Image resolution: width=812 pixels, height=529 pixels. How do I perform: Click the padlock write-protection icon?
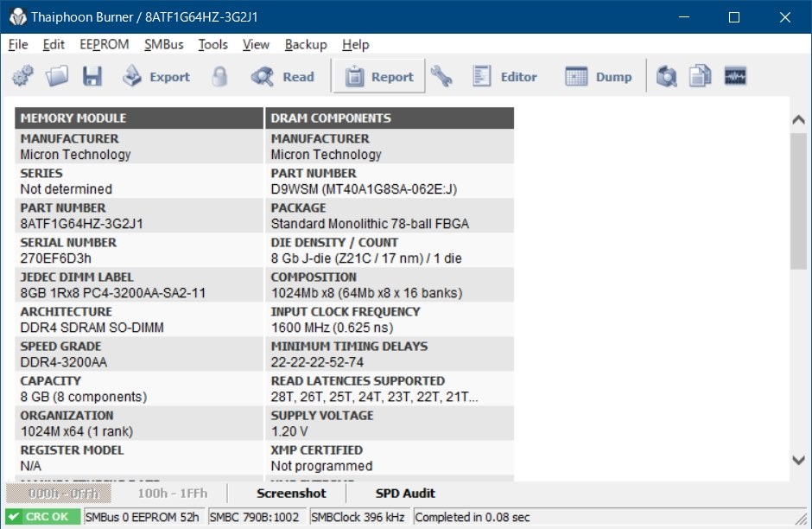pyautogui.click(x=219, y=76)
